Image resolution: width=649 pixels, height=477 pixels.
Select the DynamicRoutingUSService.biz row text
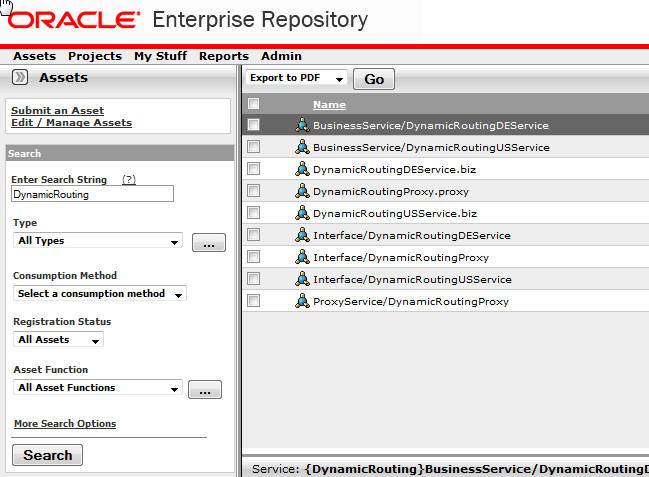point(395,214)
